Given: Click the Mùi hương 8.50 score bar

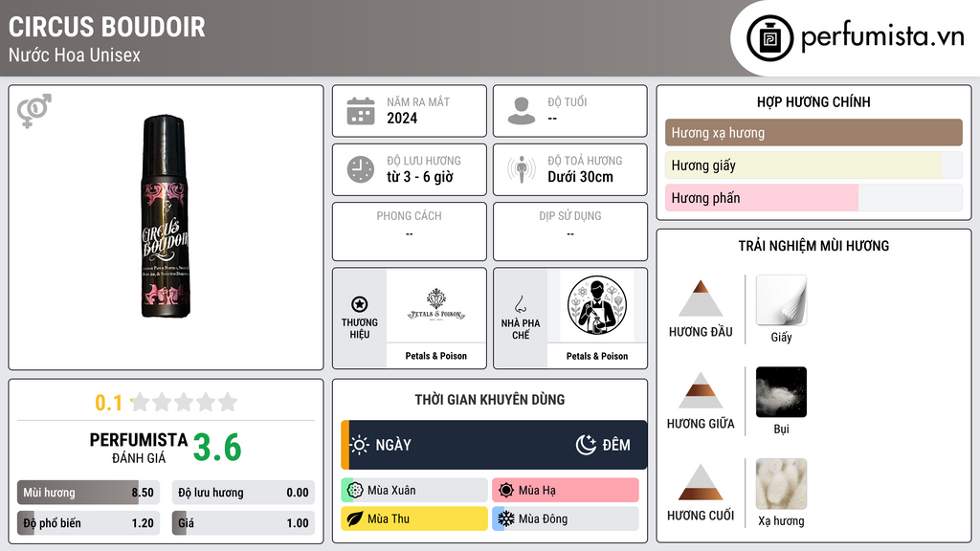Looking at the screenshot, I should [88, 493].
